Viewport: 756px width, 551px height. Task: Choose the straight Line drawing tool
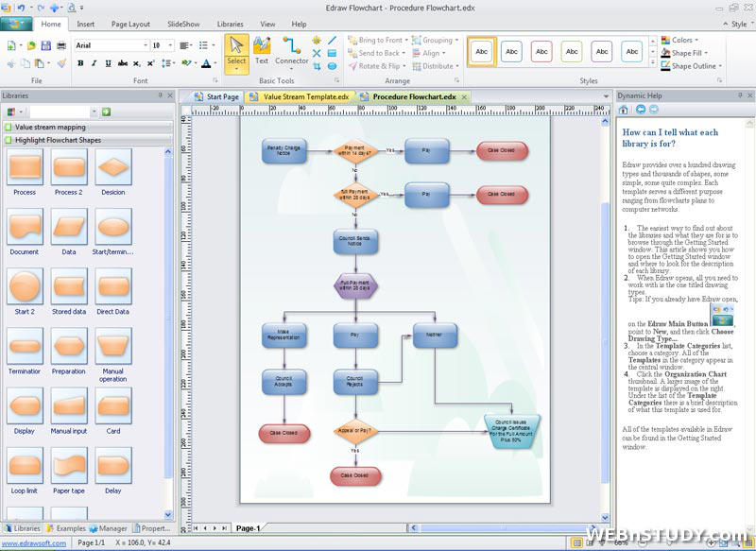pyautogui.click(x=333, y=40)
